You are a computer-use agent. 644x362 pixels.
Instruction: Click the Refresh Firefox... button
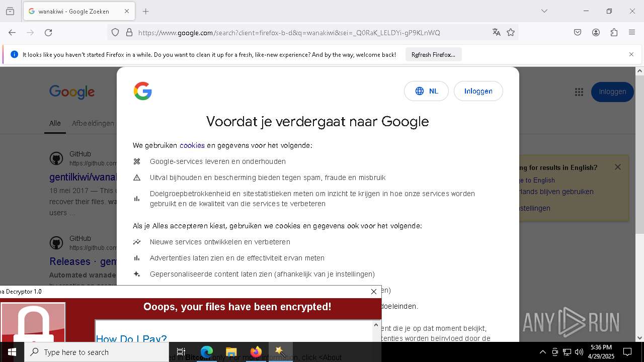[433, 55]
